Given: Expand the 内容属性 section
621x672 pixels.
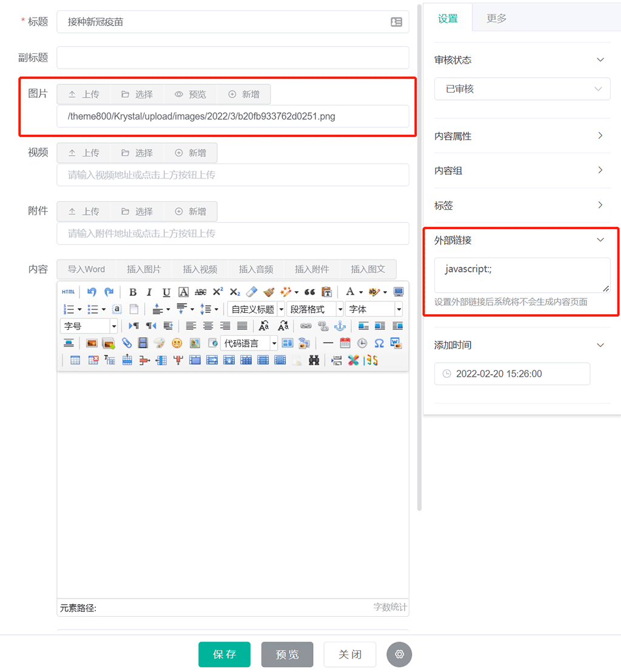Looking at the screenshot, I should click(x=522, y=136).
